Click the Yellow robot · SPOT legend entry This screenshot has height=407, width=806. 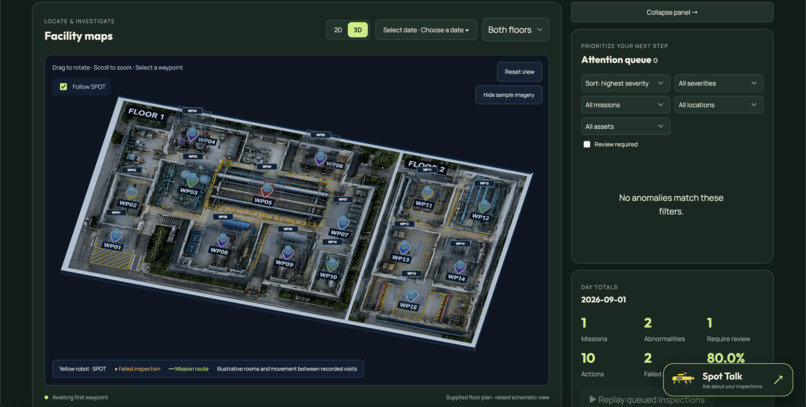pos(83,369)
